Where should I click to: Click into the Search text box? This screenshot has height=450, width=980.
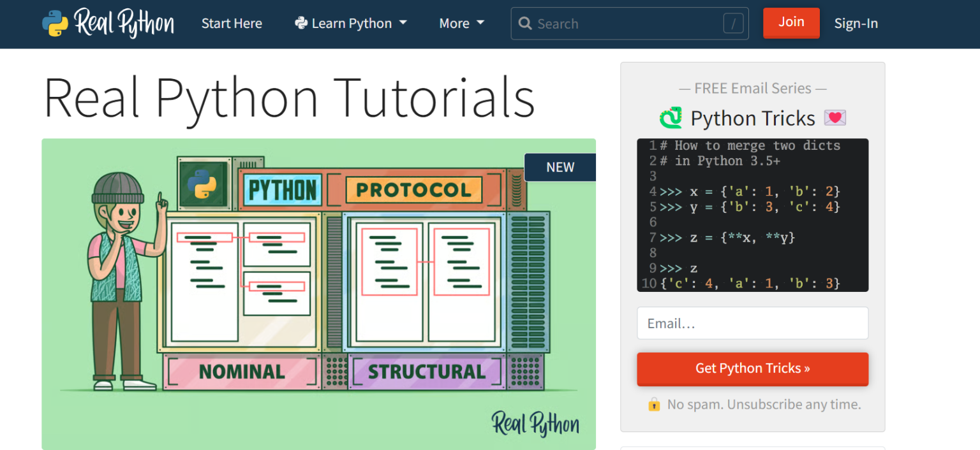pyautogui.click(x=625, y=24)
